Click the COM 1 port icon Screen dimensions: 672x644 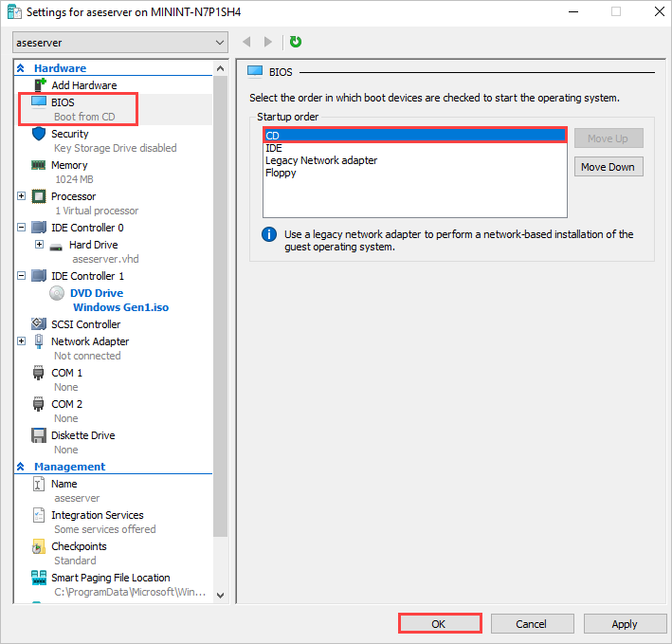[x=38, y=373]
